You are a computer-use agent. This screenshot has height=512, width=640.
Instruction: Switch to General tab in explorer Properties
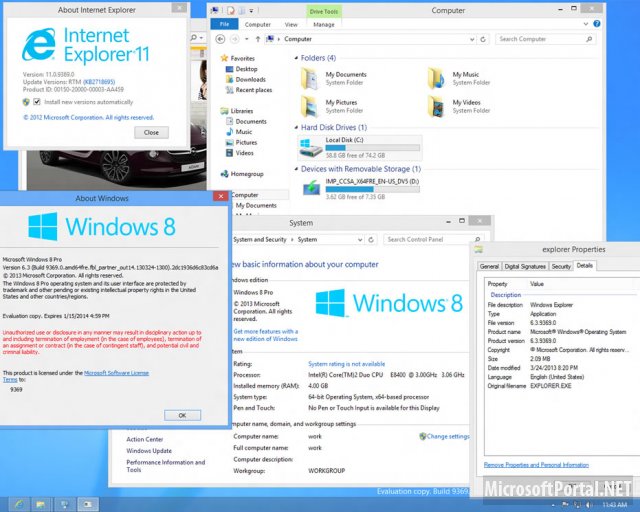489,266
